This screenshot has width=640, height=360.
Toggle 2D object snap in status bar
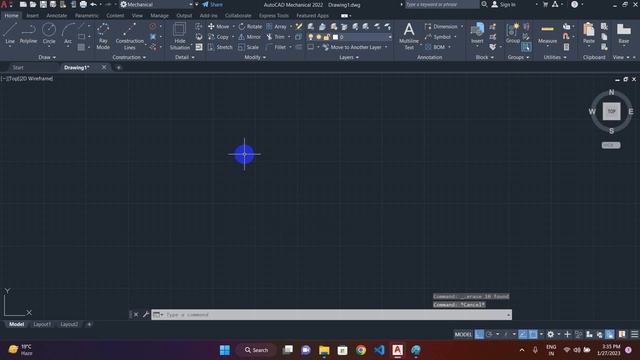(x=533, y=334)
